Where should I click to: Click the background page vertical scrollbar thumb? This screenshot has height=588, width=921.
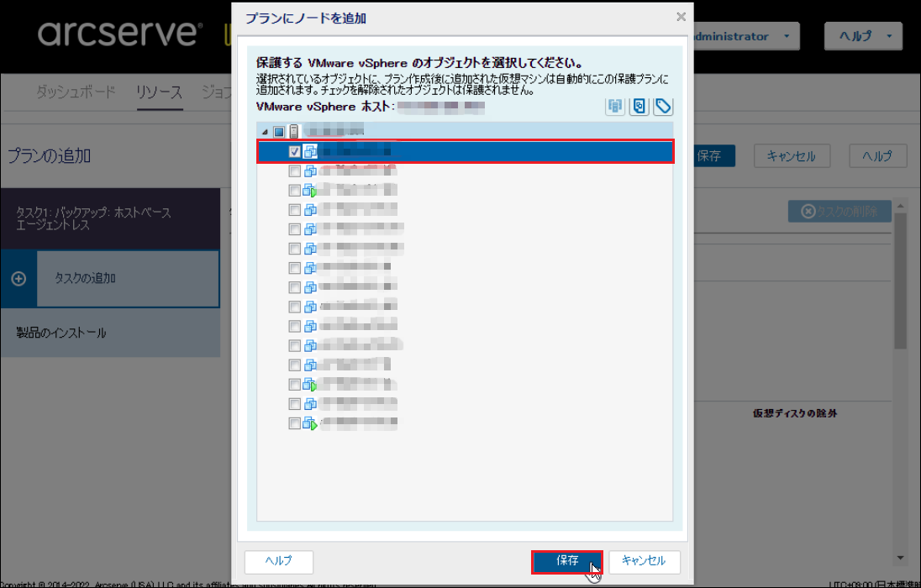click(901, 279)
